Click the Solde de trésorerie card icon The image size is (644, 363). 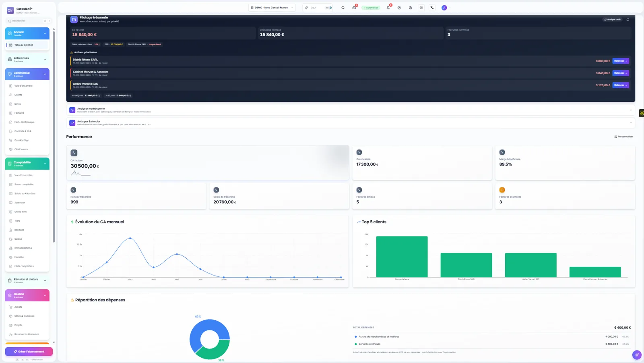pyautogui.click(x=216, y=190)
